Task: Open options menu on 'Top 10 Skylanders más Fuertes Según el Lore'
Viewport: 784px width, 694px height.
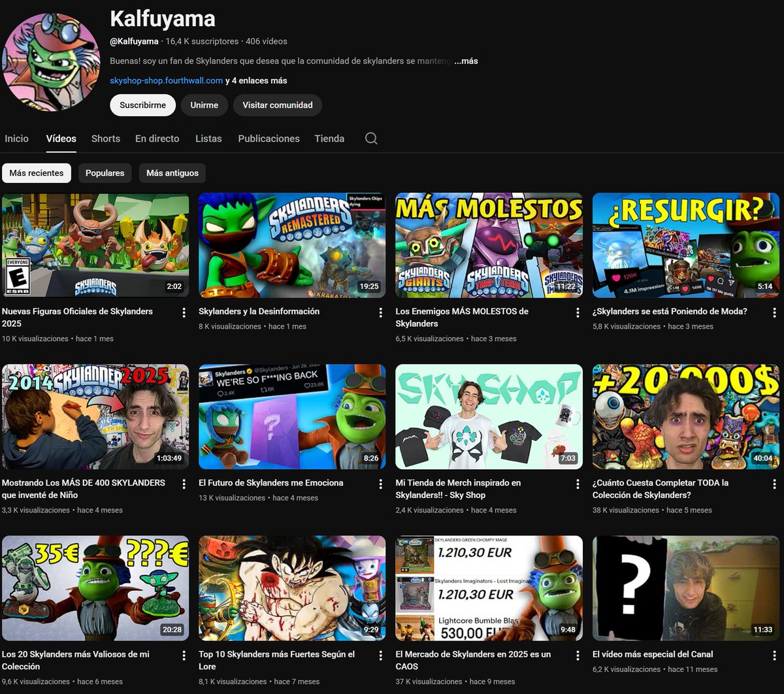Action: click(381, 655)
